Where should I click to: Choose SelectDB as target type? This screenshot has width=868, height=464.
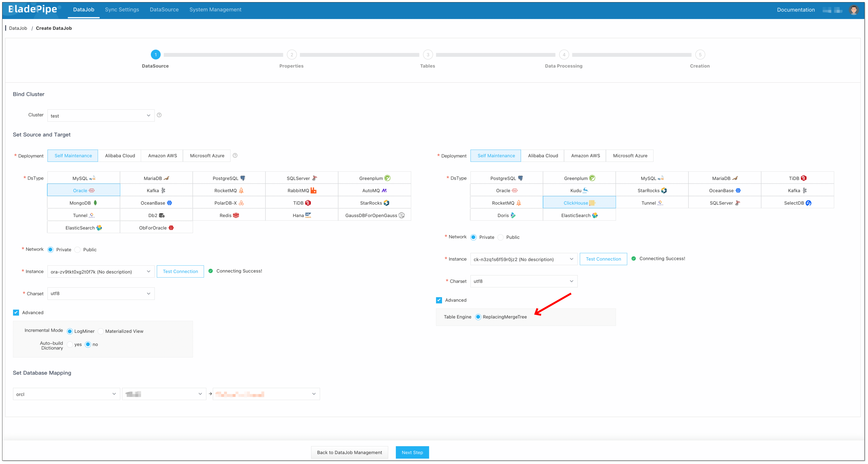point(797,203)
